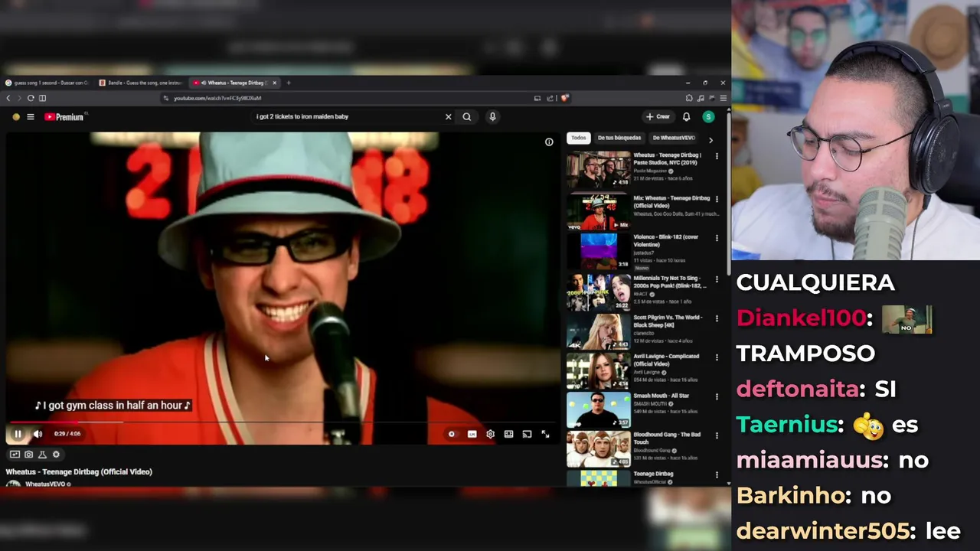
Task: Go to YouTube Premium home logo
Action: [64, 117]
